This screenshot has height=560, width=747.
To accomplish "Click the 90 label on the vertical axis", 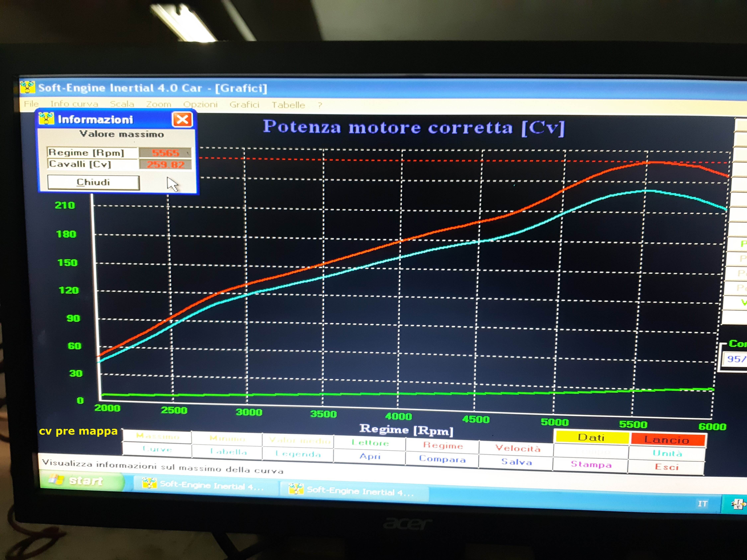I will pos(73,318).
